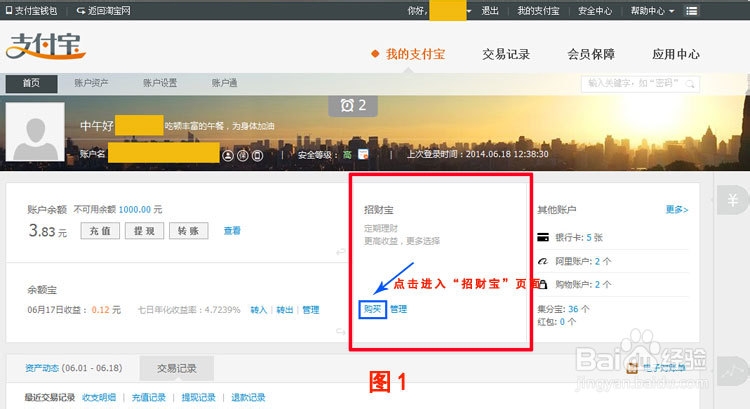Click the 转账 button

[x=188, y=231]
